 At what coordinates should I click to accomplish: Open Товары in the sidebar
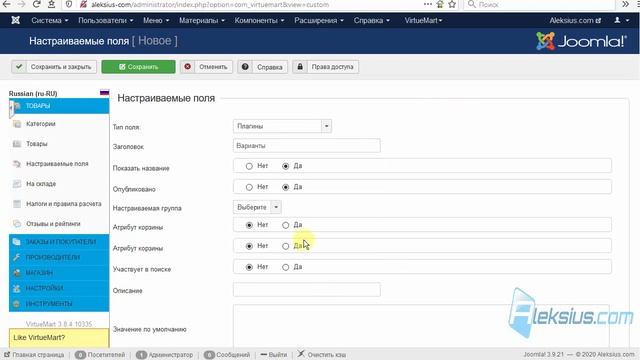tap(37, 144)
